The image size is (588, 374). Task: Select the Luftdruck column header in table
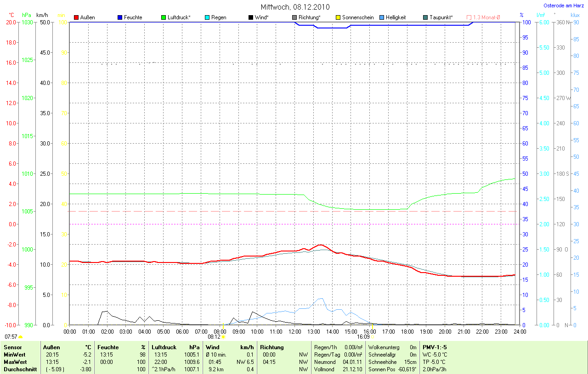(164, 347)
